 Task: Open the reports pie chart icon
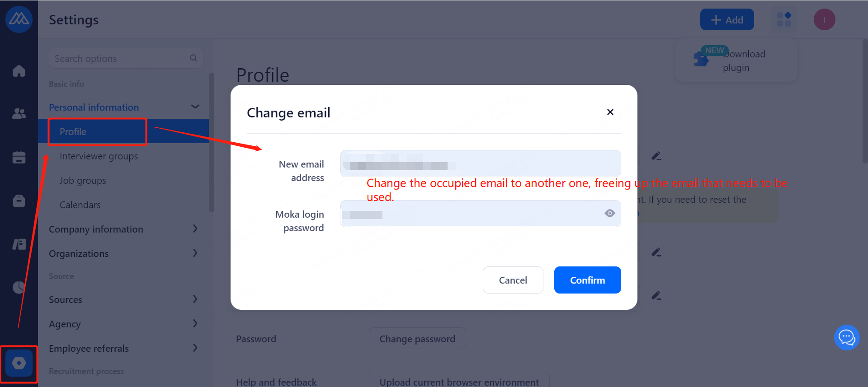coord(19,287)
